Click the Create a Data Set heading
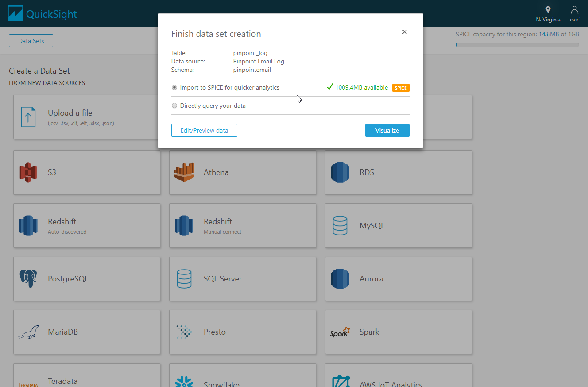588x387 pixels. pos(39,71)
